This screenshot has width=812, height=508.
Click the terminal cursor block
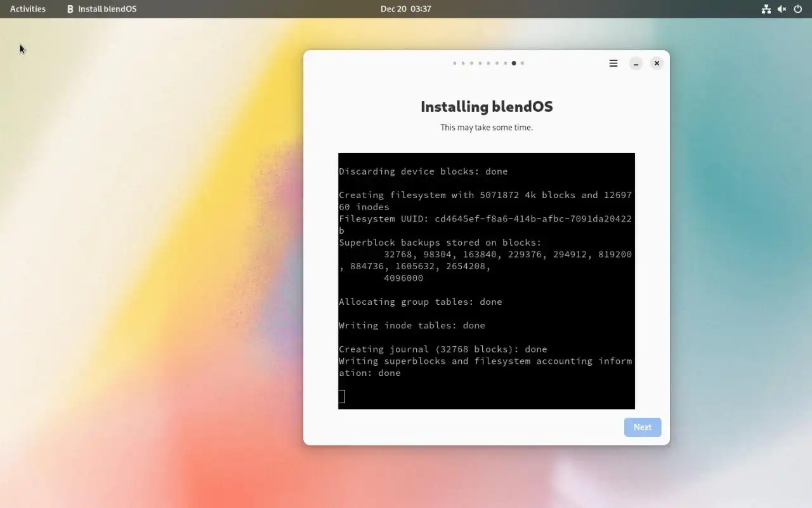click(342, 397)
